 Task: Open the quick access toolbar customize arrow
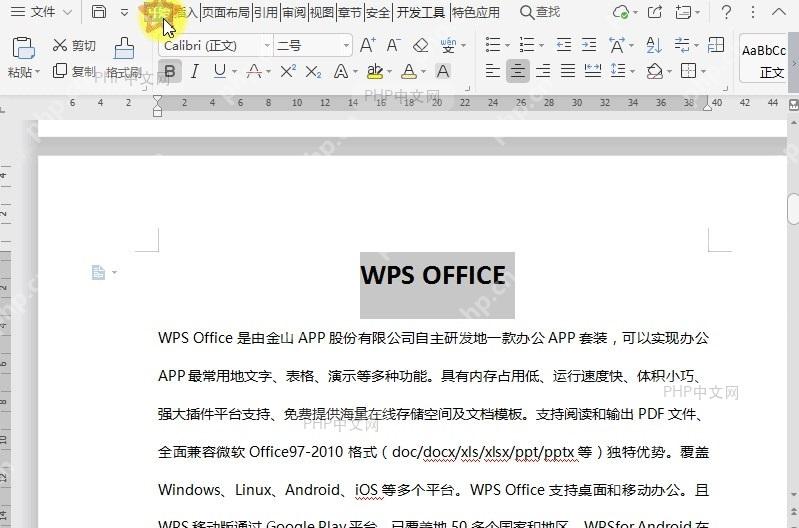click(124, 12)
